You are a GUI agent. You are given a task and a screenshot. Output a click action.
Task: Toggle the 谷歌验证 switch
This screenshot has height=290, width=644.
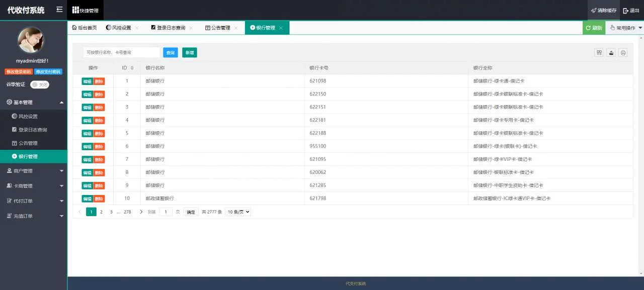tap(39, 85)
